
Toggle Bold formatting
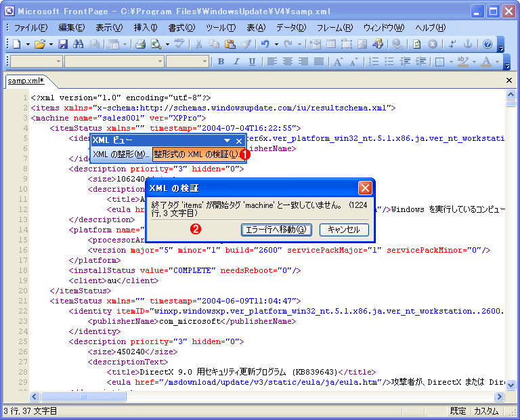point(221,62)
